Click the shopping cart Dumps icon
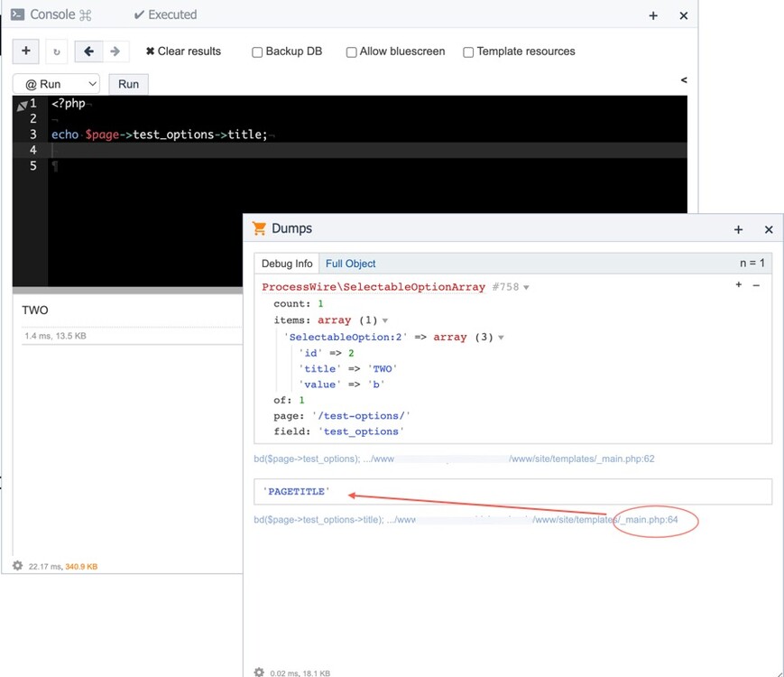The height and width of the screenshot is (677, 784). (260, 228)
